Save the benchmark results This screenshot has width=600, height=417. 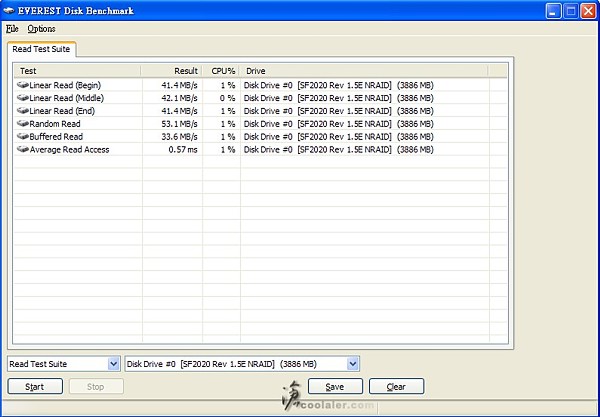click(x=335, y=386)
